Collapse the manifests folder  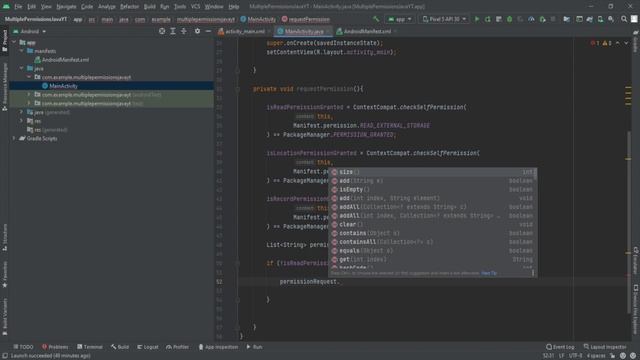[21, 51]
